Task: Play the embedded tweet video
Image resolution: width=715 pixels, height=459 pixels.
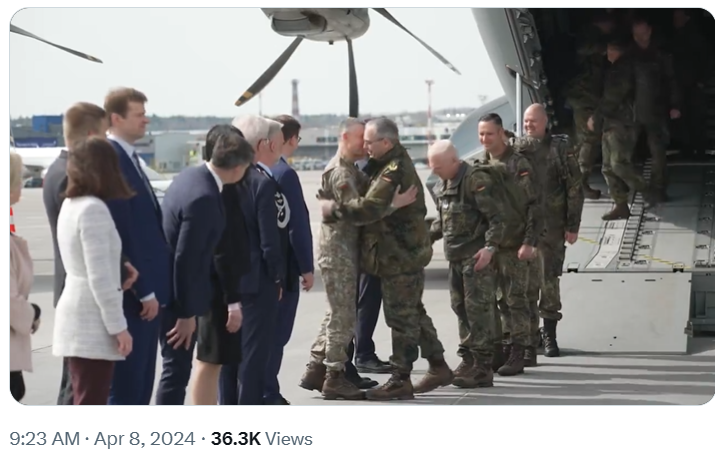Action: pos(362,206)
